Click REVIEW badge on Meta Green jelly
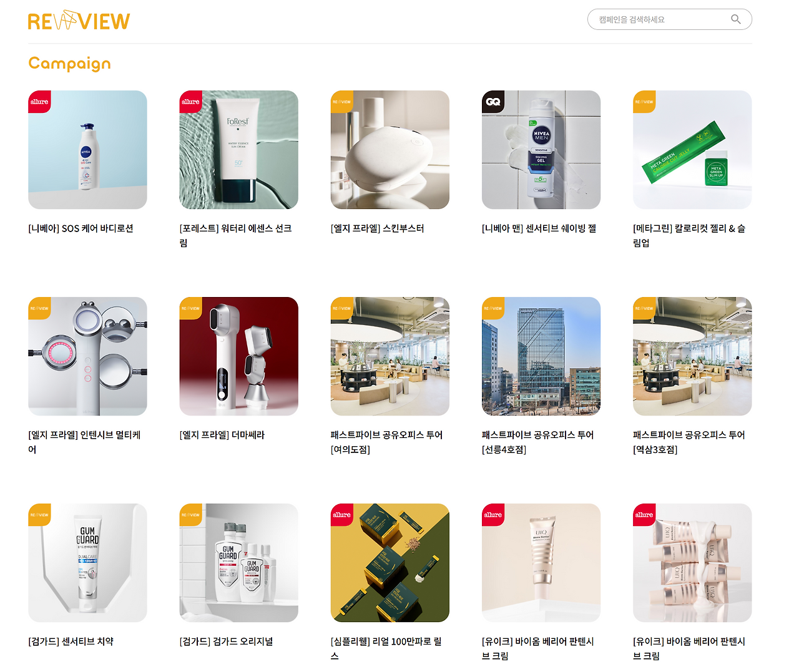 click(644, 102)
